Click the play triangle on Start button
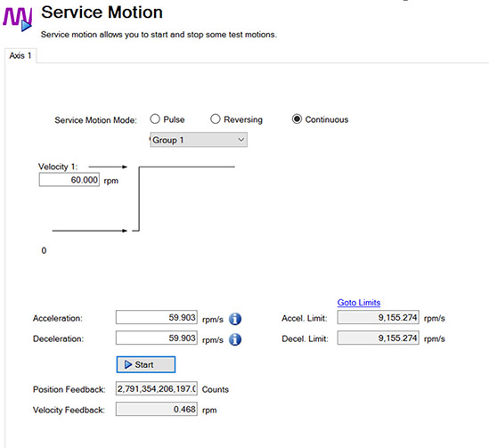 (x=128, y=364)
